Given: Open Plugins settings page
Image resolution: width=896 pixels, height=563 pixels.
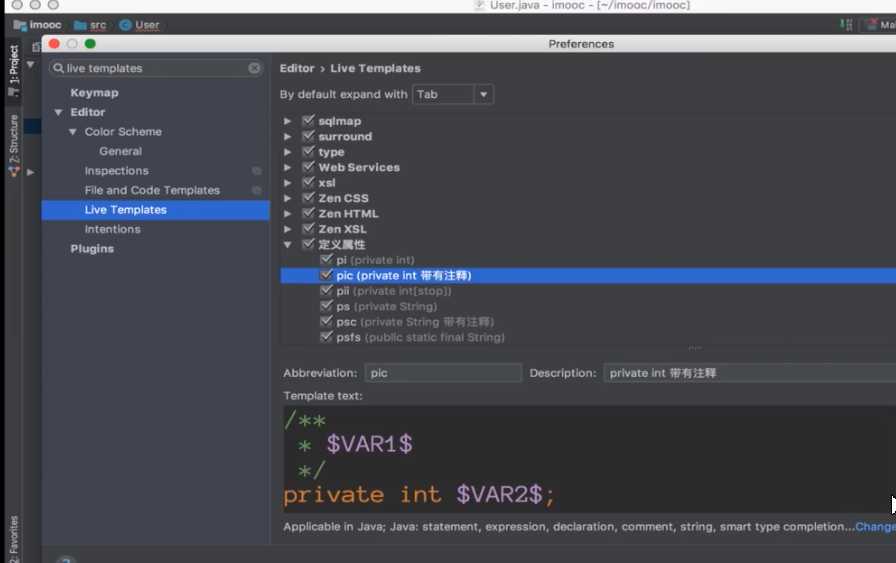Looking at the screenshot, I should point(92,249).
